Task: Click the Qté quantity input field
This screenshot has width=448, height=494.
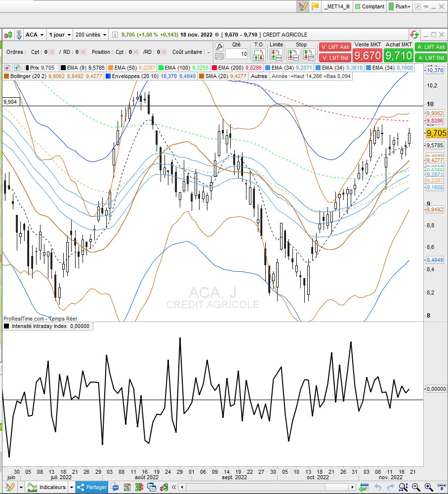Action: [237, 54]
